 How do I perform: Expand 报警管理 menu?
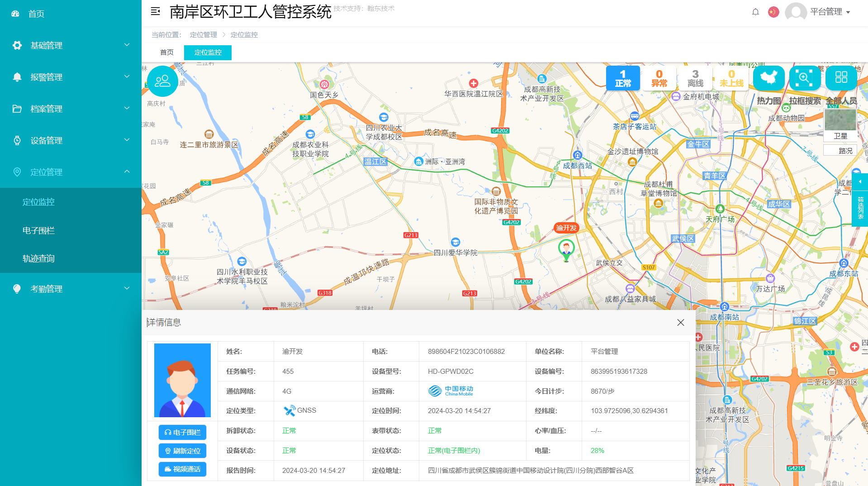click(71, 77)
